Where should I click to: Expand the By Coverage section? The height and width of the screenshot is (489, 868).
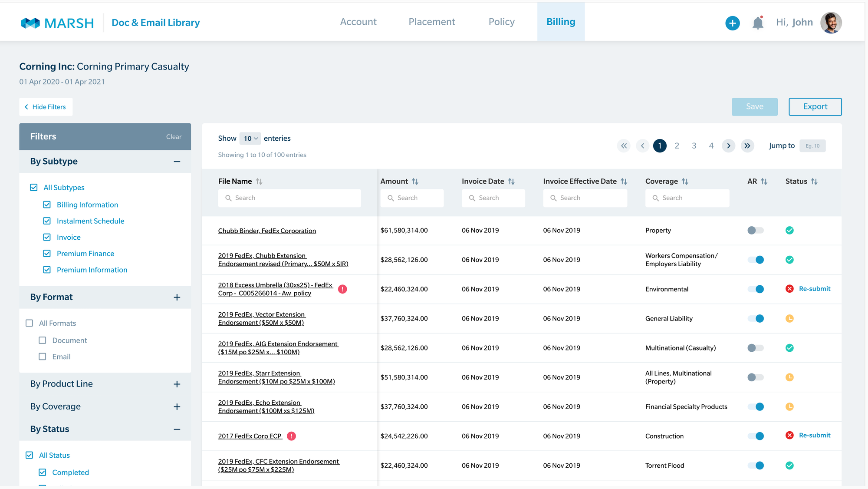click(177, 407)
